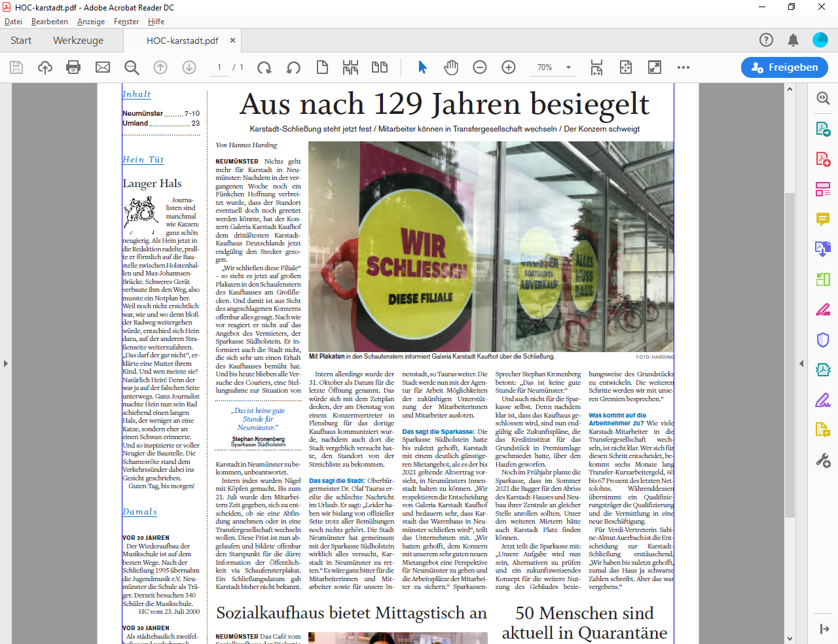This screenshot has width=838, height=644.
Task: Open more tools ellipsis menu
Action: pos(683,67)
